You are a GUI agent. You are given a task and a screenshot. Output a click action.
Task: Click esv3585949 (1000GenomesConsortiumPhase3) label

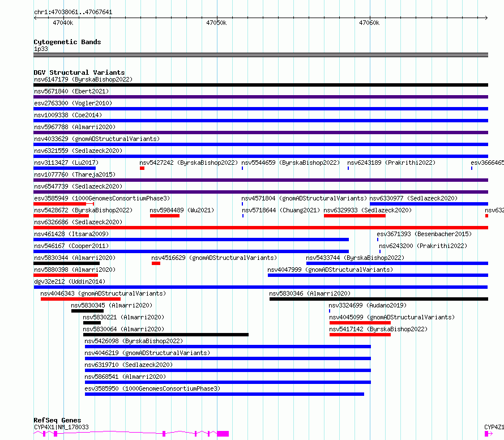coord(102,198)
